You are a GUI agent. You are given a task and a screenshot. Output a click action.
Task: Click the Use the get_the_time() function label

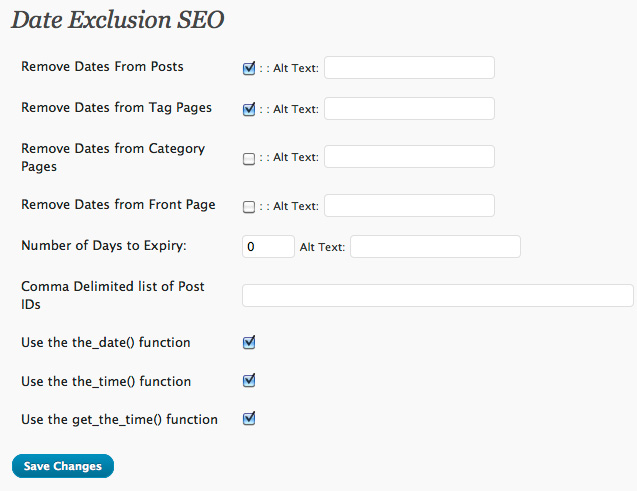click(x=119, y=419)
